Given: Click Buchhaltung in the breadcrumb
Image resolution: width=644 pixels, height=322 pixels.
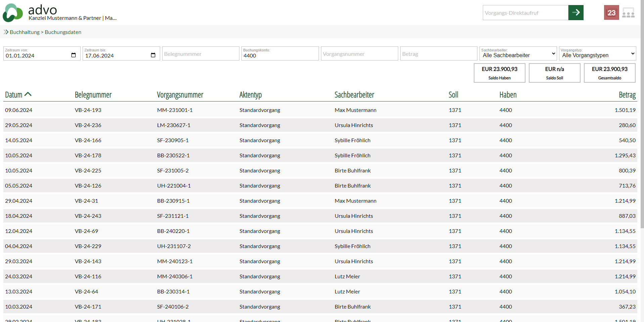Looking at the screenshot, I should (25, 32).
